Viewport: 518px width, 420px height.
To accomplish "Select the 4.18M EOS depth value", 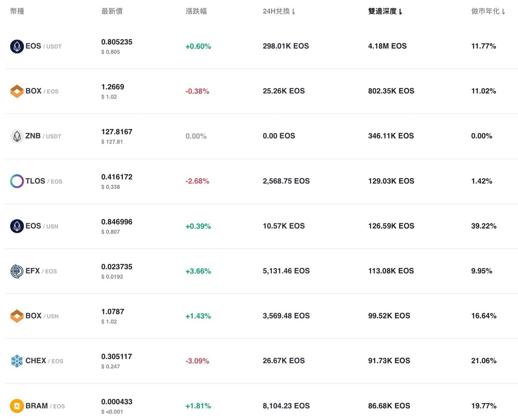I will [387, 46].
